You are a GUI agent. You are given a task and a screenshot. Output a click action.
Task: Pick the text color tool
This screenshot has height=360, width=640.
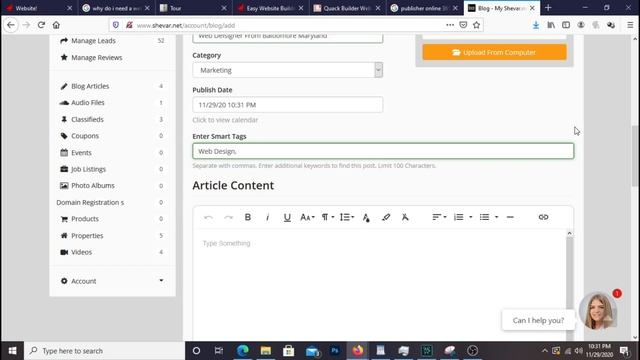(366, 218)
